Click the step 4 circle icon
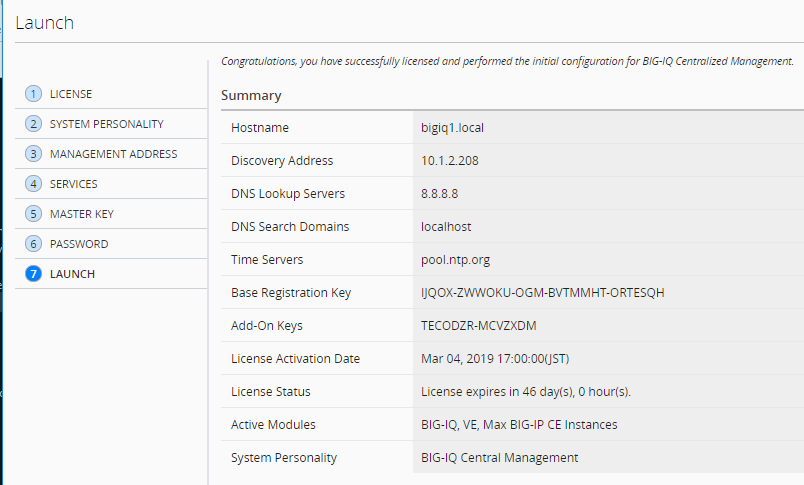Image resolution: width=804 pixels, height=485 pixels. pos(33,184)
